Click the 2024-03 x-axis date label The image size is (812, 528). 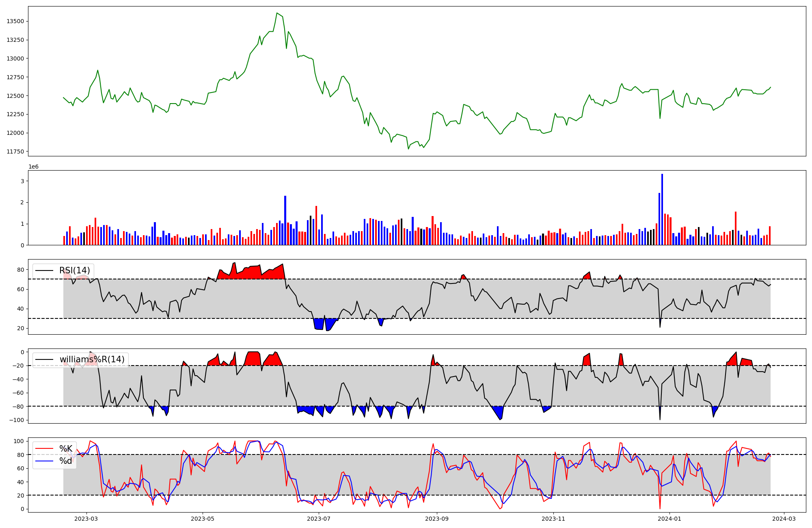click(x=784, y=519)
